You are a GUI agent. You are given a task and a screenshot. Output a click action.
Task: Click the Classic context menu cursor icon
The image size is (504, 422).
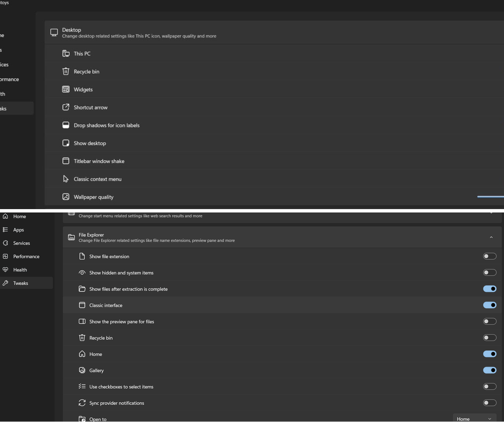[x=66, y=179]
